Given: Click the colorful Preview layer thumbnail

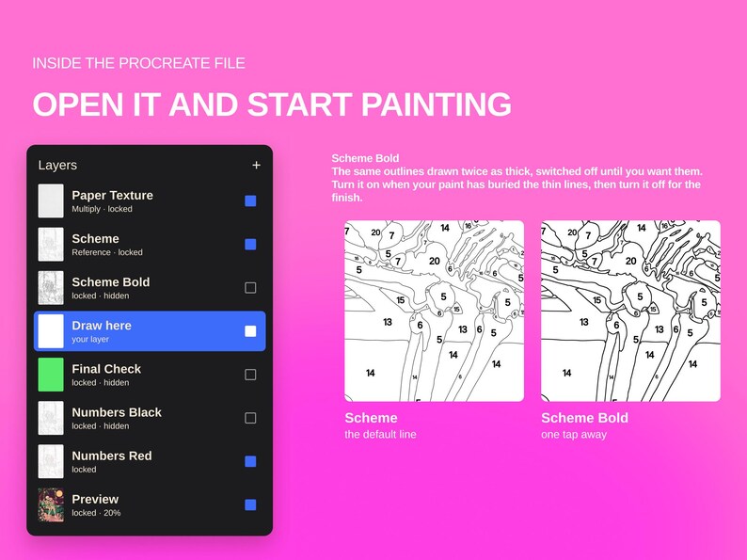Looking at the screenshot, I should [x=51, y=504].
